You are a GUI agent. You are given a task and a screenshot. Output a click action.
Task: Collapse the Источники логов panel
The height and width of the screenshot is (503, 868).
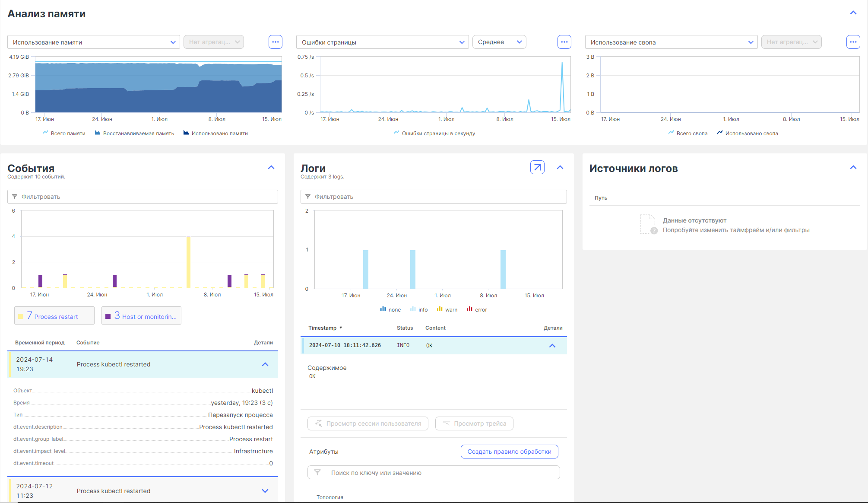coord(853,168)
